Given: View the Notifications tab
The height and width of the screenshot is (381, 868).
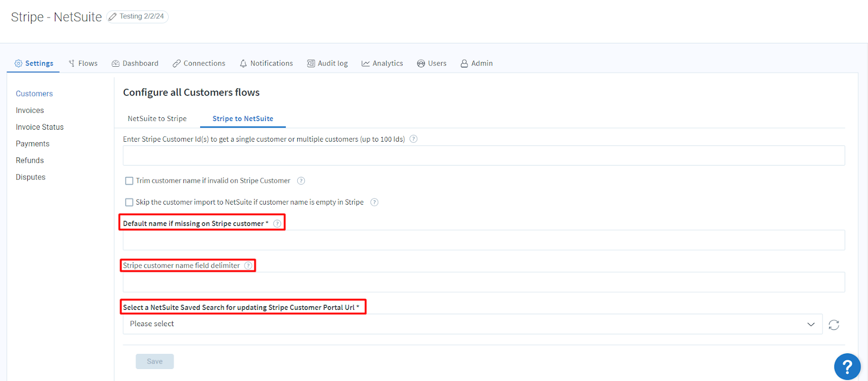Looking at the screenshot, I should coord(266,63).
